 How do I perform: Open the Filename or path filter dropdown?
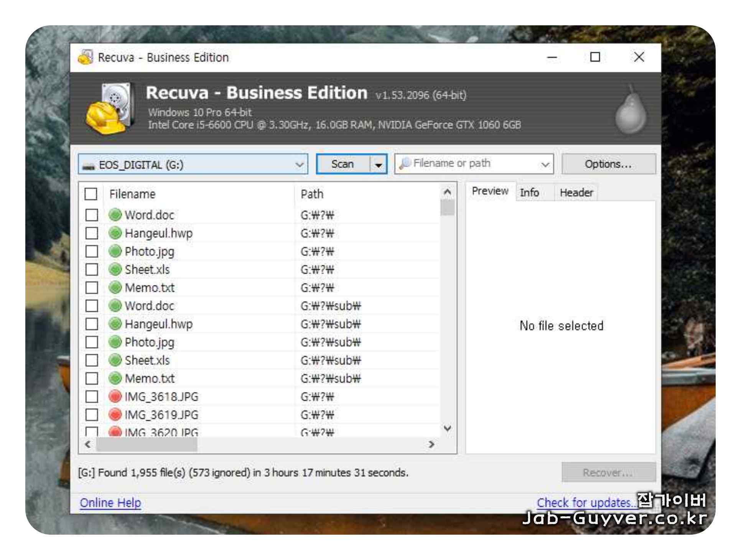pyautogui.click(x=545, y=165)
